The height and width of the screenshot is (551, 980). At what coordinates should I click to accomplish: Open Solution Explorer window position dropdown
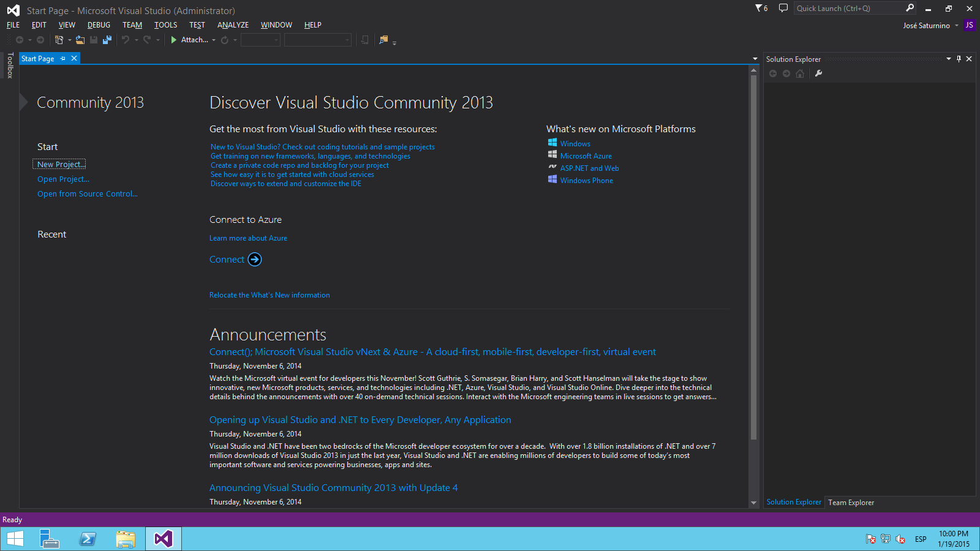[949, 59]
